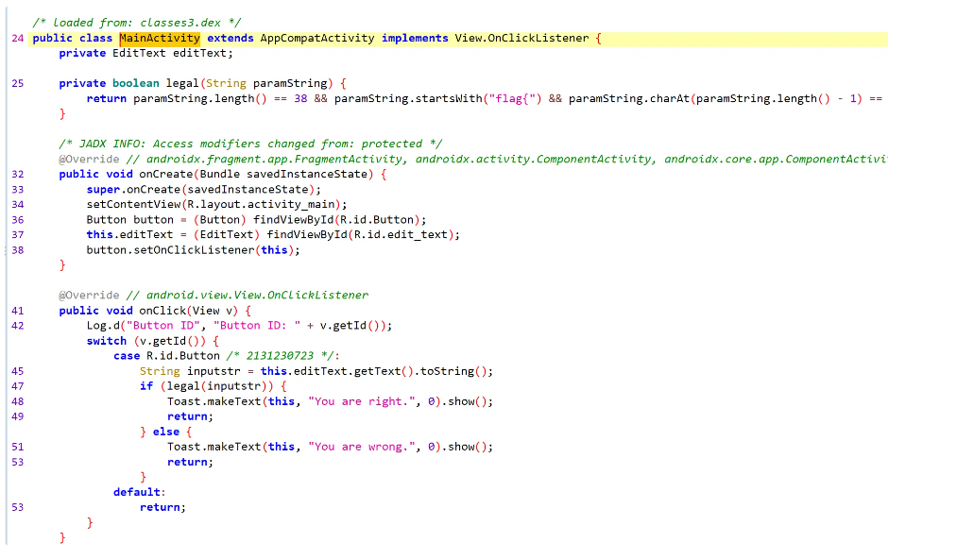Click the paramString.startsWith call
This screenshot has width=974, height=560.
408,99
